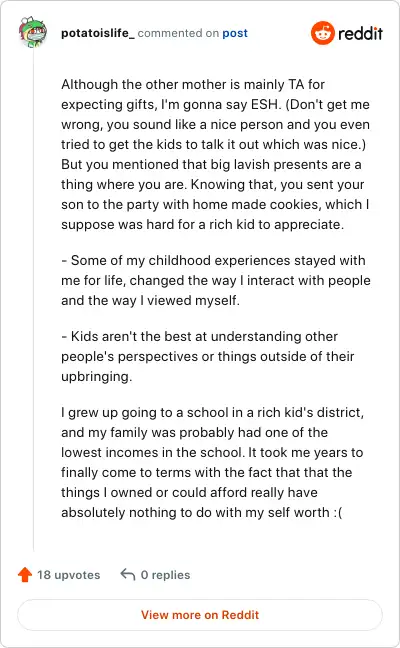
Task: Click the vertical thread line below avatar
Action: click(x=33, y=300)
